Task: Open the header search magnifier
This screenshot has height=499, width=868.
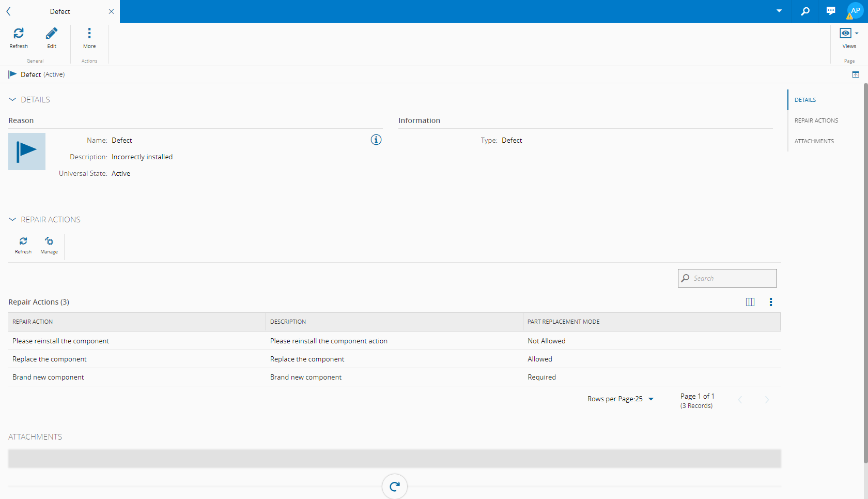Action: pyautogui.click(x=805, y=11)
